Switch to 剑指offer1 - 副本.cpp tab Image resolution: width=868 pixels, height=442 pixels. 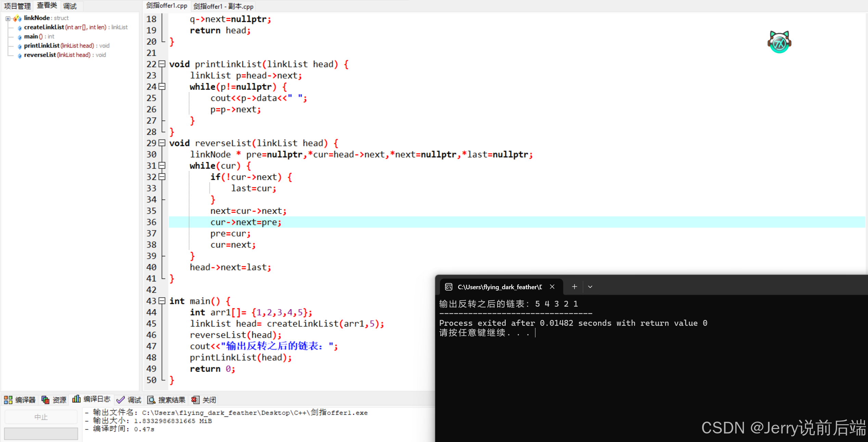[223, 6]
